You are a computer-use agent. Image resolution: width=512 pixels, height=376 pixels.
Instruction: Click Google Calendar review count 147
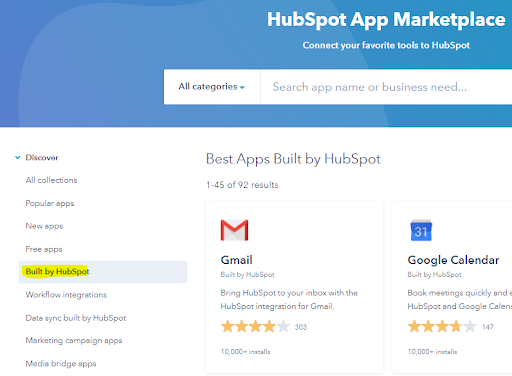tap(488, 327)
